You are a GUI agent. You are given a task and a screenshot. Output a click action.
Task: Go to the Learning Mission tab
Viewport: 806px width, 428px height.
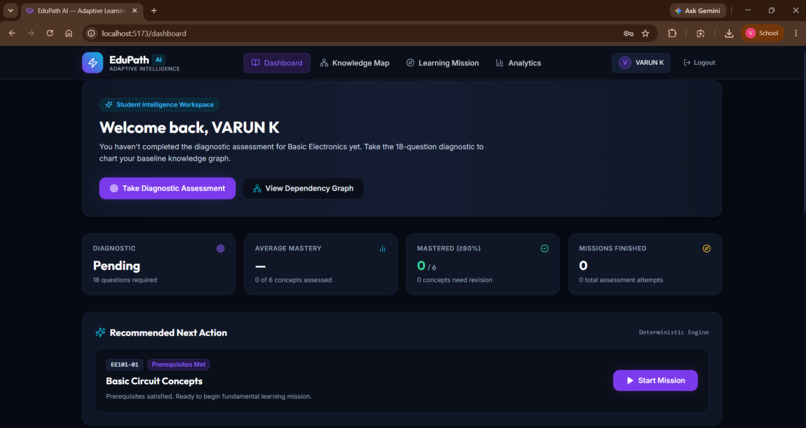pyautogui.click(x=442, y=63)
